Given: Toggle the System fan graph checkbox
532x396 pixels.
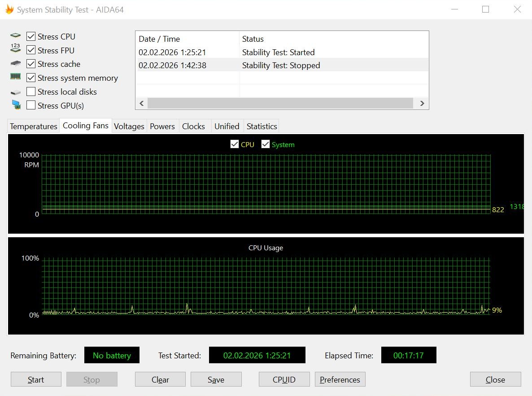Looking at the screenshot, I should point(265,144).
